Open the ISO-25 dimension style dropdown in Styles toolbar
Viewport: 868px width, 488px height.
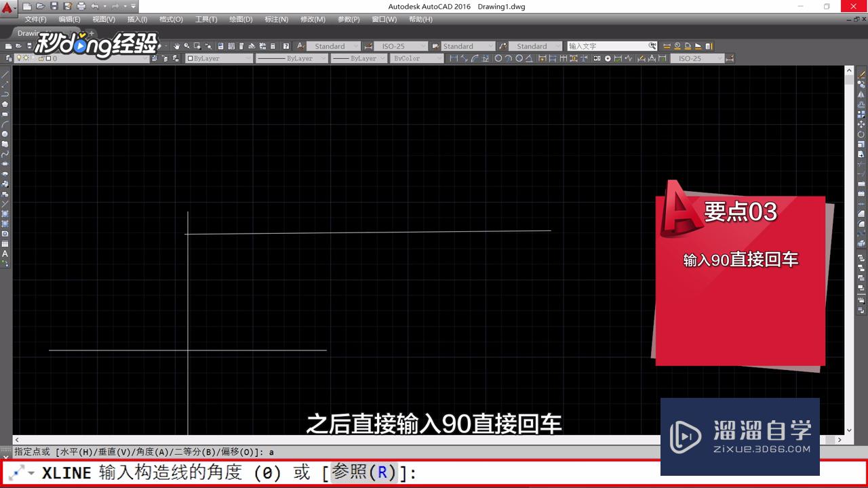pos(401,46)
